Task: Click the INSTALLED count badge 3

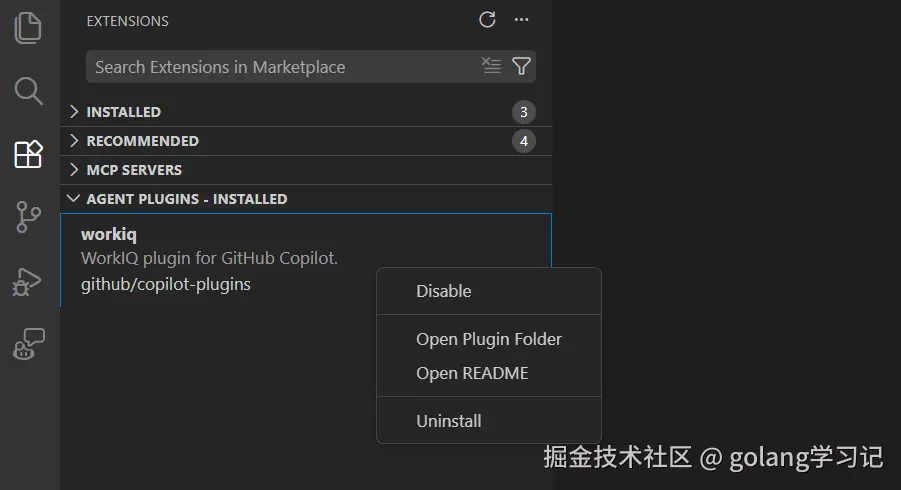Action: click(x=523, y=112)
